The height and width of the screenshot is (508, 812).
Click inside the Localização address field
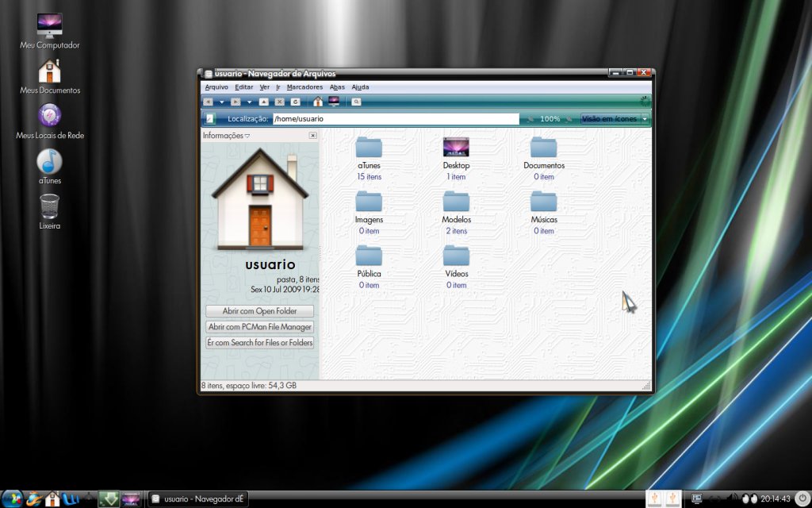tap(396, 118)
